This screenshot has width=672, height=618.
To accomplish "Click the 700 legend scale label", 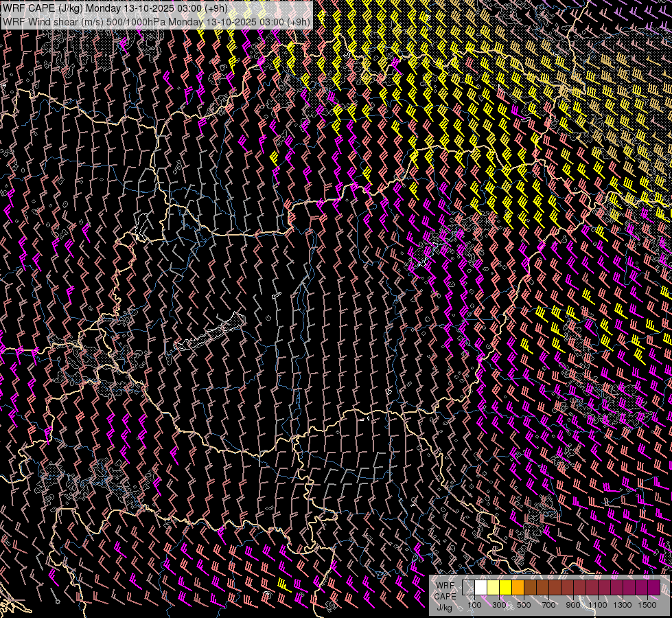I will 548,605.
